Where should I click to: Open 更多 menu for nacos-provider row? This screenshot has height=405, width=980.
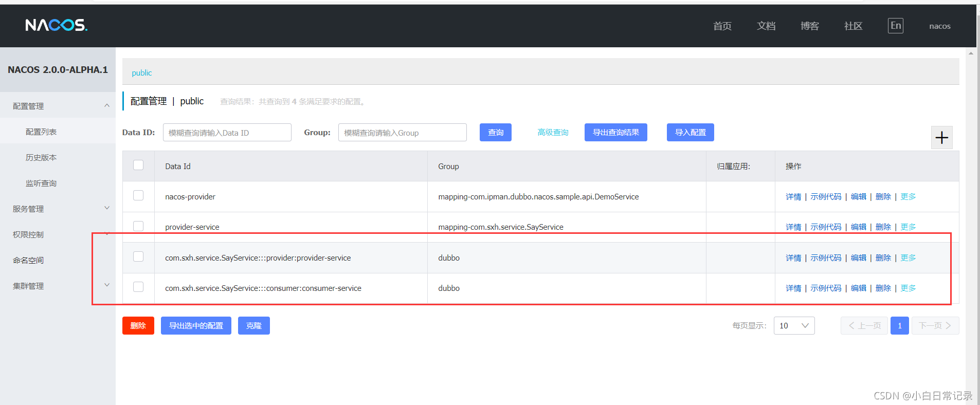pyautogui.click(x=908, y=197)
